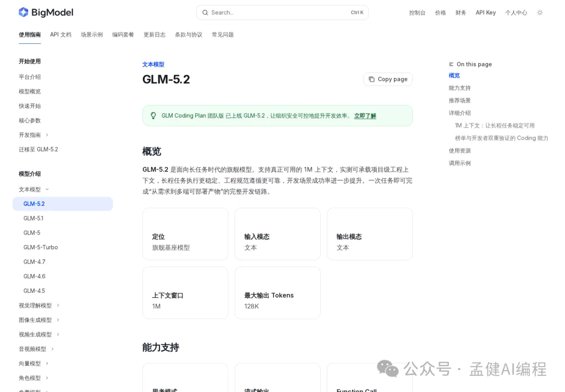Open 迁移至 GLM-5.2 in sidebar

38,149
